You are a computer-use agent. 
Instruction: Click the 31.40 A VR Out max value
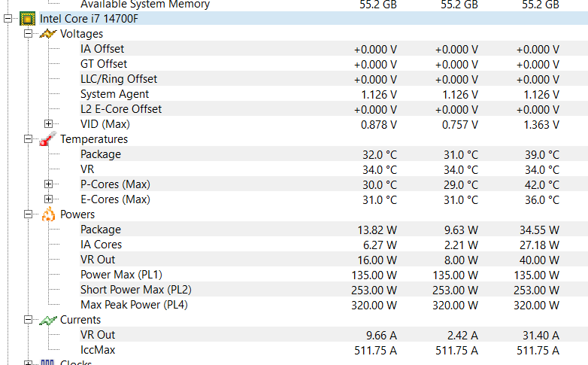541,335
